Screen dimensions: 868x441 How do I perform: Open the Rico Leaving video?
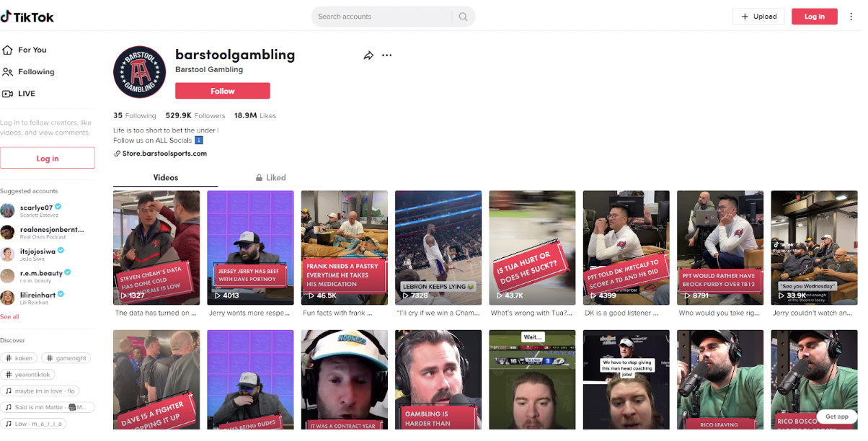[720, 380]
